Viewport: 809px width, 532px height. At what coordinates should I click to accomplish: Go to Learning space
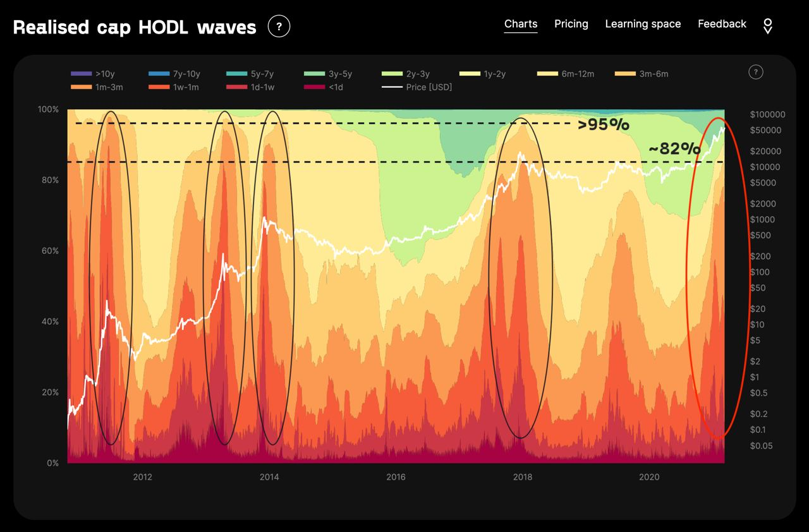coord(643,24)
